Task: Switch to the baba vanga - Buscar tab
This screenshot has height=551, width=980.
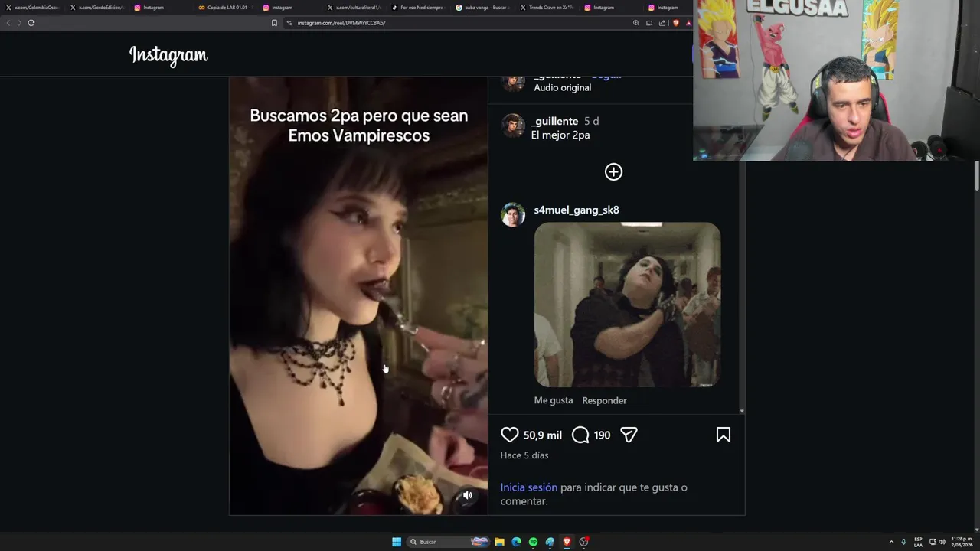Action: point(482,8)
